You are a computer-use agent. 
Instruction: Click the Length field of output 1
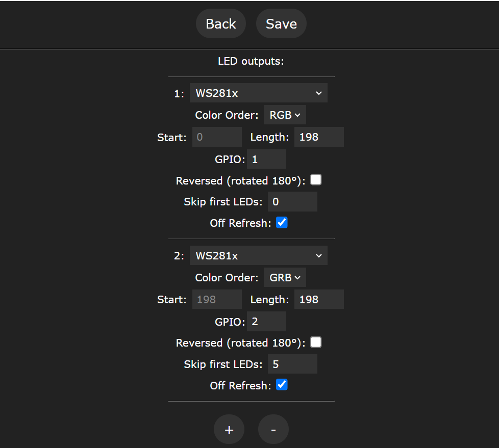tap(318, 137)
